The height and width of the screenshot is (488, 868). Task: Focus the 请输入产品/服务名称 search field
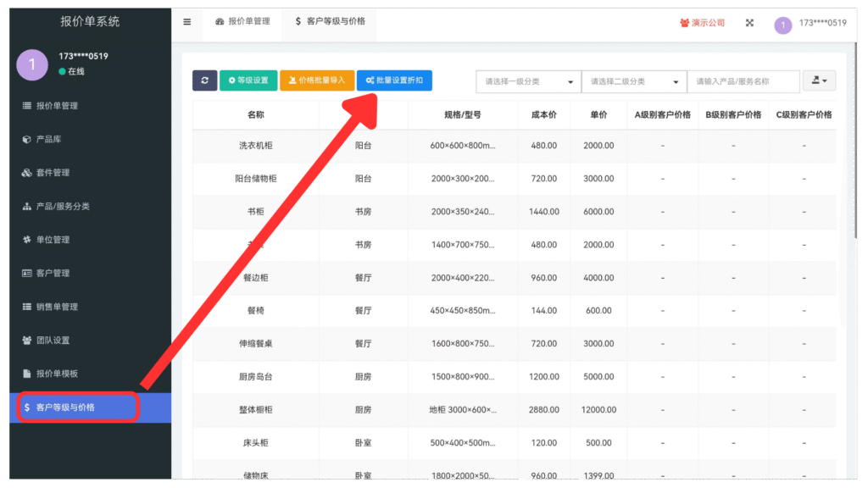tap(743, 81)
